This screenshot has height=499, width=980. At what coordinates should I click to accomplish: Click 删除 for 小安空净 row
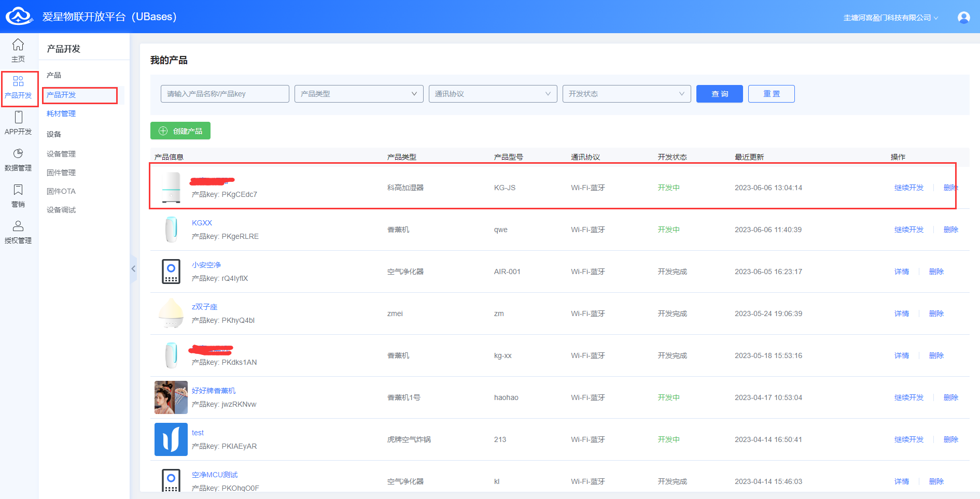936,272
